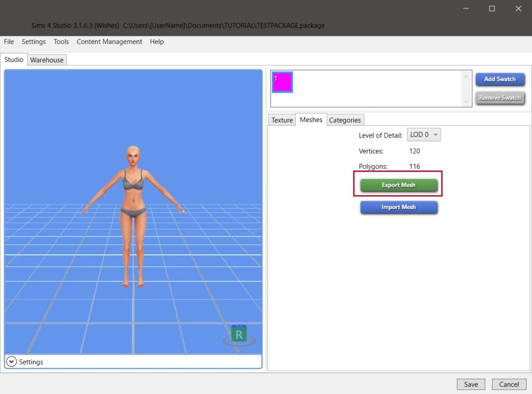
Task: Click the Remove Swatch button
Action: tap(500, 98)
